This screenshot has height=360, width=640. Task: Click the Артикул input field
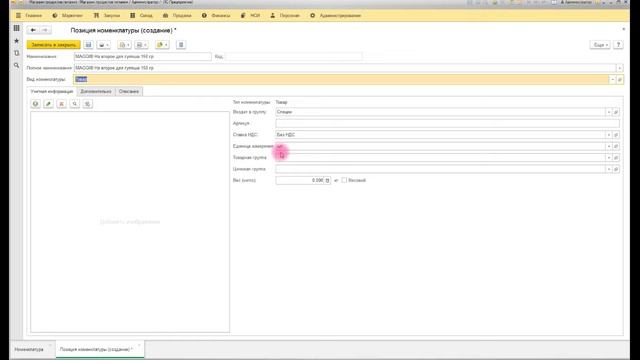tap(447, 123)
